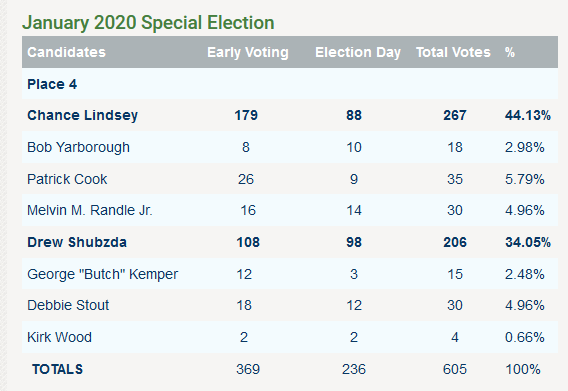568x391 pixels.
Task: Select the 369 early voting total cell
Action: tap(248, 369)
